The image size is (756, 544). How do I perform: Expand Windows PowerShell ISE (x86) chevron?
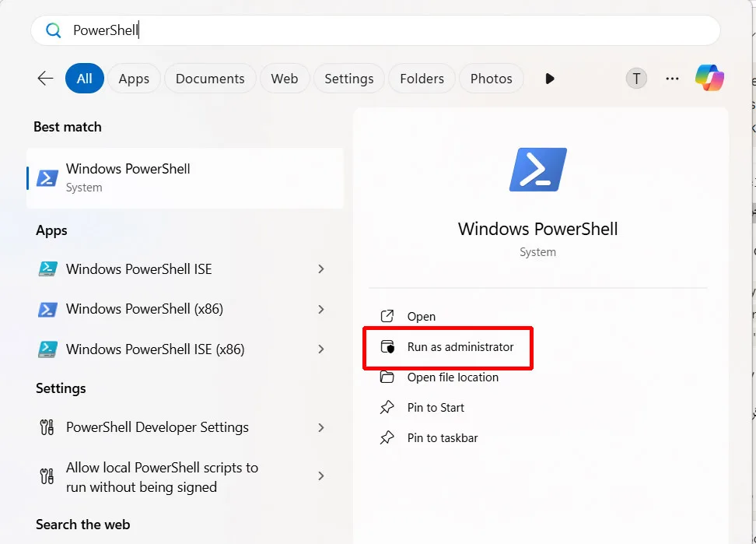click(x=321, y=349)
